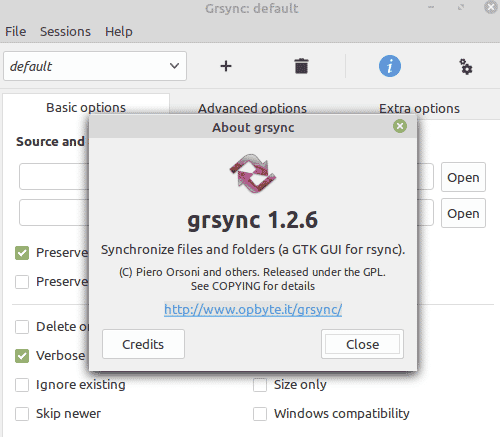Delete current session using trash icon
Screen dimensions: 500x437
click(x=301, y=66)
